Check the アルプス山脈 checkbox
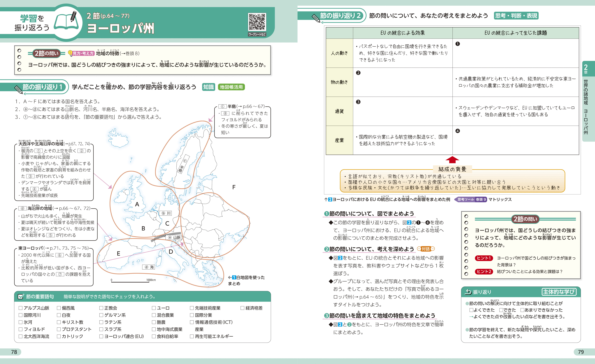Screen dimensions: 595x364 tap(21, 308)
